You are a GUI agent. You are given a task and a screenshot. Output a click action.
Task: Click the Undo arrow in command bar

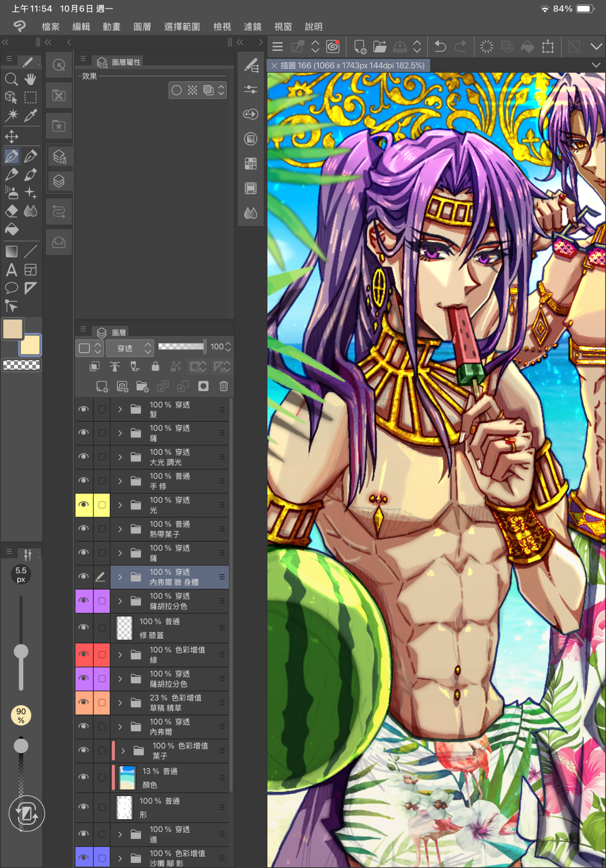pos(440,46)
